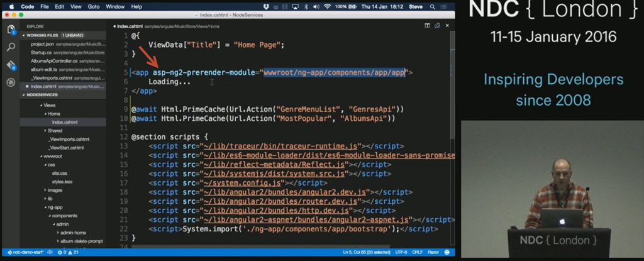Click the git sync cloud icon in status bar
The image size is (644, 261).
point(50,252)
